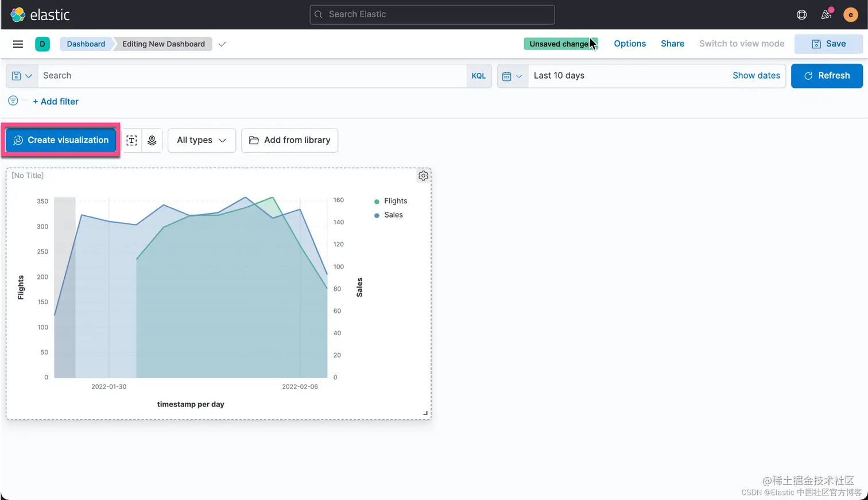Add a text markdown panel
Viewport: 868px width, 500px height.
(x=131, y=141)
